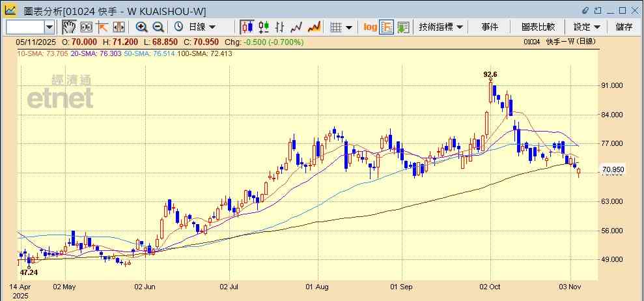The height and width of the screenshot is (301, 644).
Task: Select the orange area chart type
Action: (x=314, y=27)
